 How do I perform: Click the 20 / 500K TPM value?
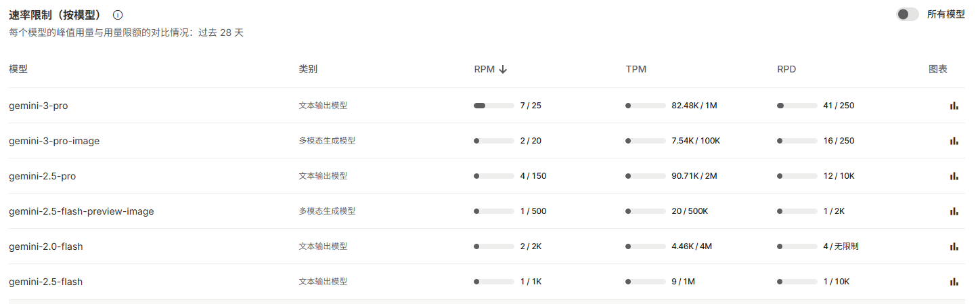(690, 211)
